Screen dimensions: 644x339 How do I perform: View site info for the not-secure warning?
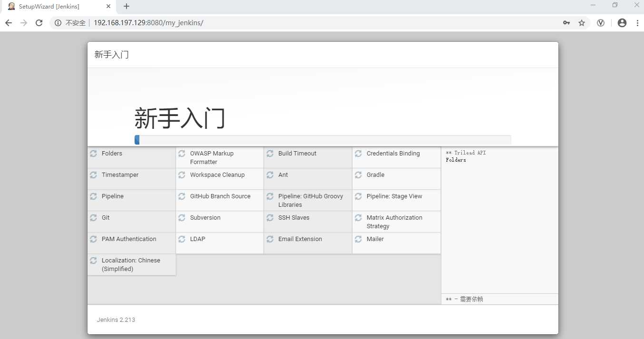[70, 23]
